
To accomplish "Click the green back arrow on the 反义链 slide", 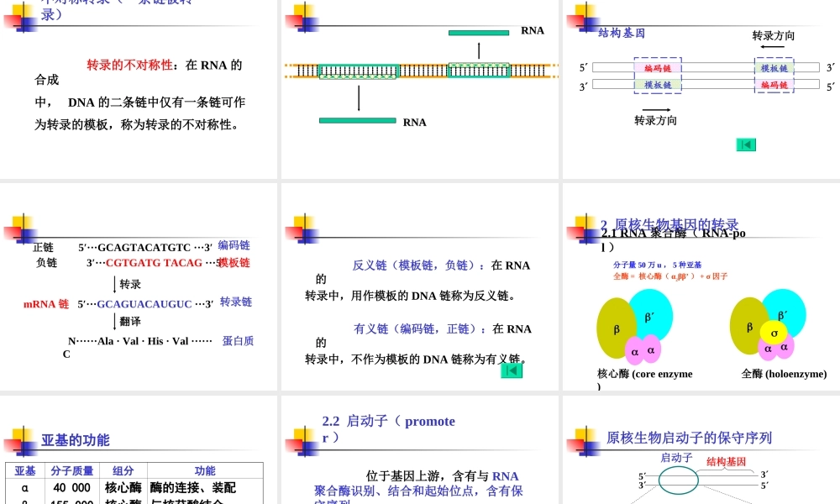I will click(x=512, y=370).
